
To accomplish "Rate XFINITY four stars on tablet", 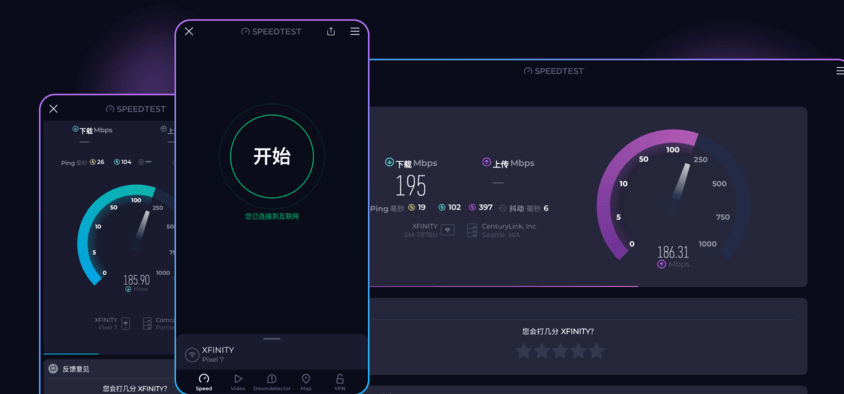I will 578,351.
